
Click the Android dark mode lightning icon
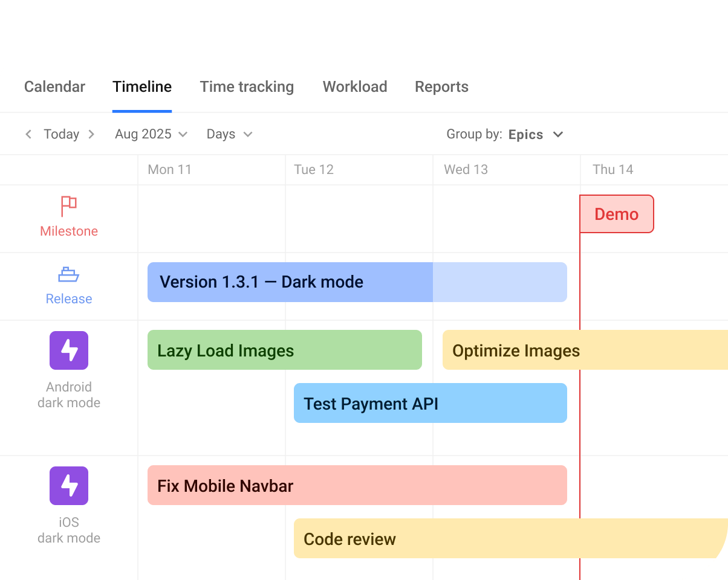68,350
